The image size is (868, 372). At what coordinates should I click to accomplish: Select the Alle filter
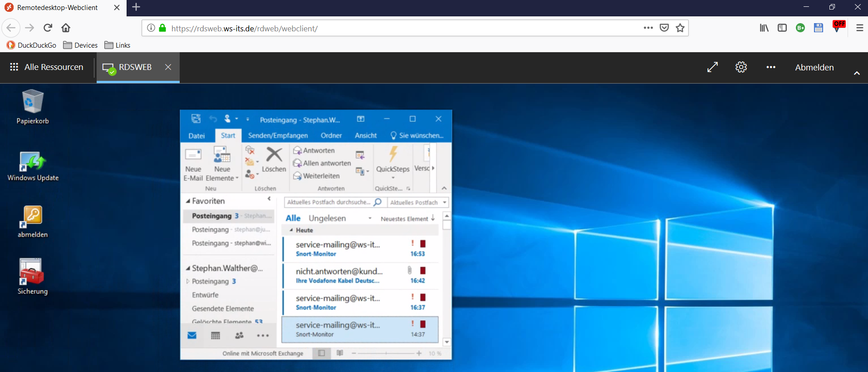coord(293,218)
